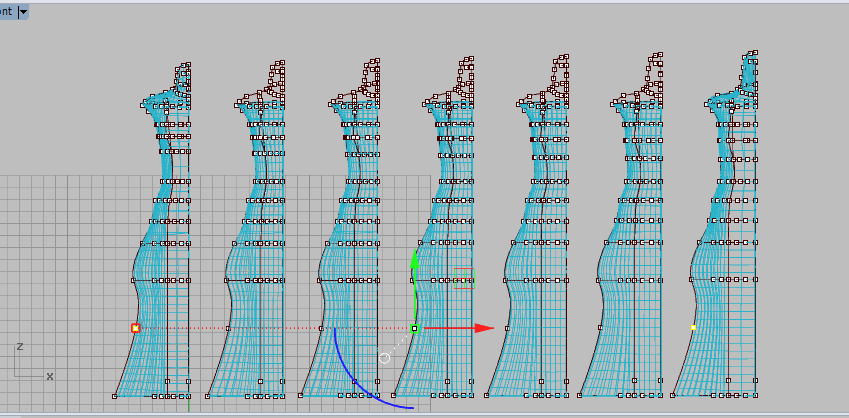Select topmost control point of leftmost profile

pyautogui.click(x=187, y=65)
